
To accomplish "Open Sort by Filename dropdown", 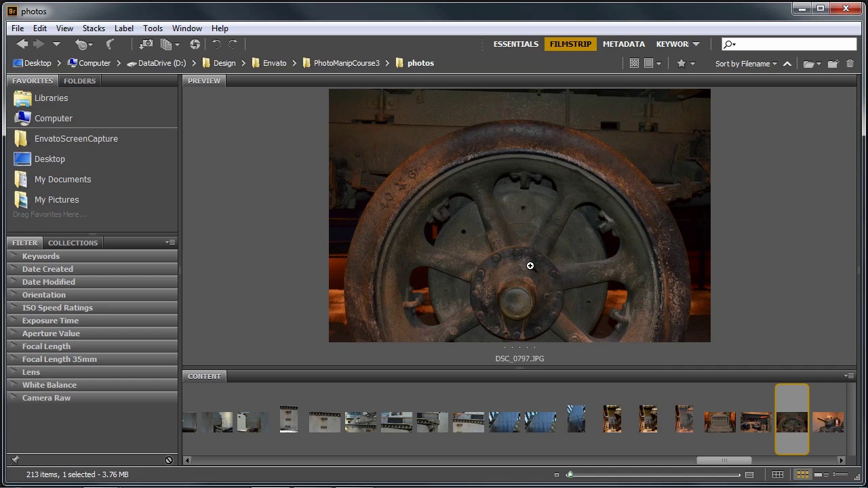I will 746,64.
